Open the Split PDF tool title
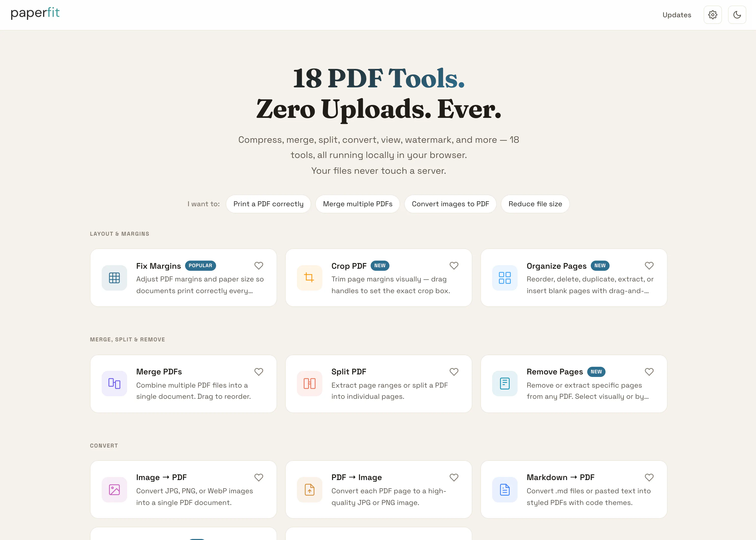The height and width of the screenshot is (540, 756). click(x=349, y=372)
